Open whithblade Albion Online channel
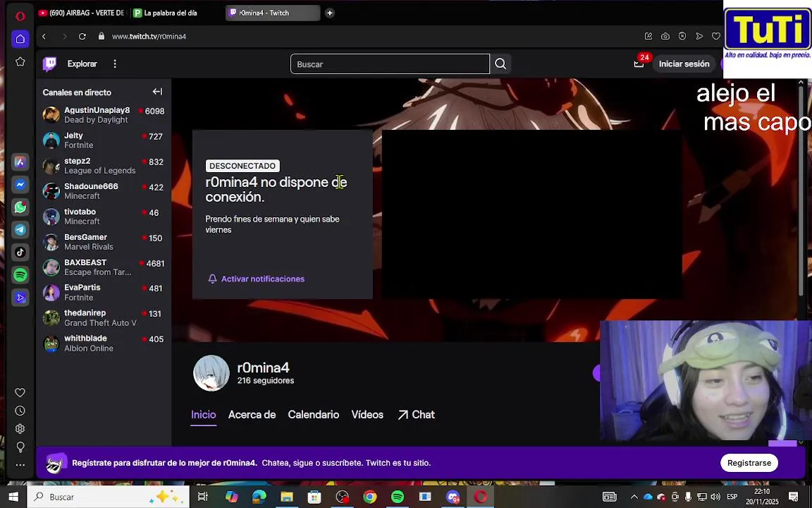Viewport: 812px width, 508px height. point(104,343)
